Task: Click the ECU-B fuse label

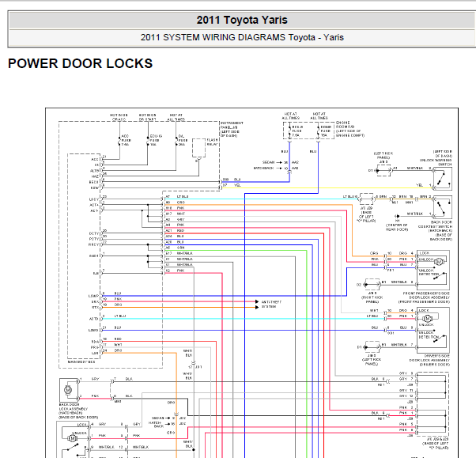Action: point(297,131)
